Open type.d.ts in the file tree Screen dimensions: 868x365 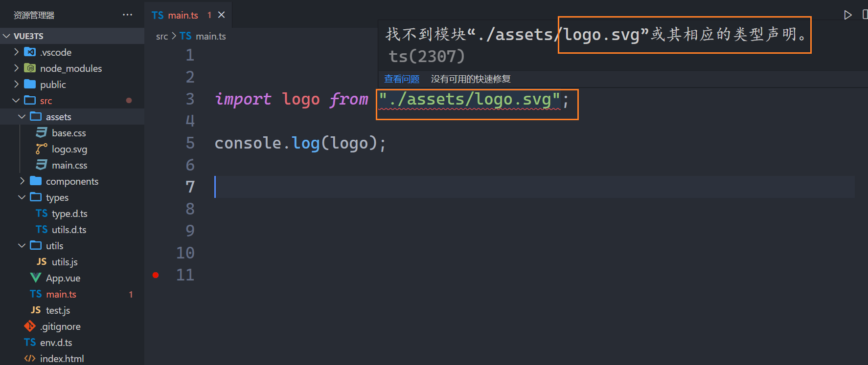coord(69,214)
